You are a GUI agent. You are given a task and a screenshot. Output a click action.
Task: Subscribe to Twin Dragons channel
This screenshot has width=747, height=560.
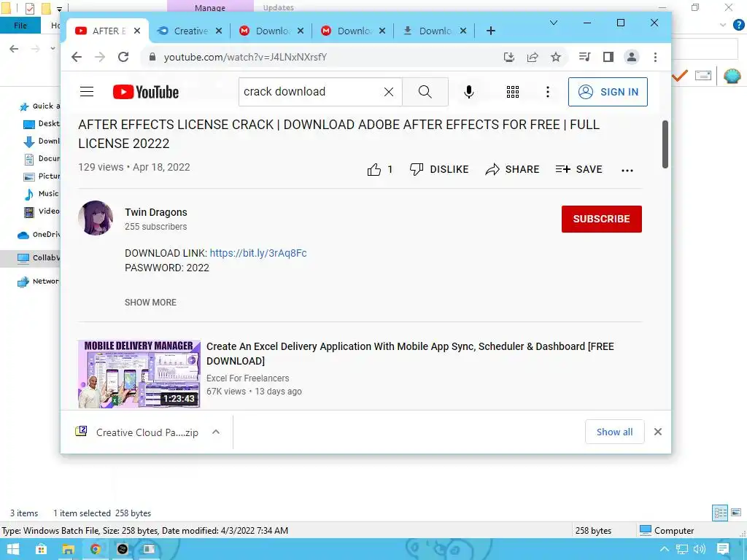coord(602,219)
